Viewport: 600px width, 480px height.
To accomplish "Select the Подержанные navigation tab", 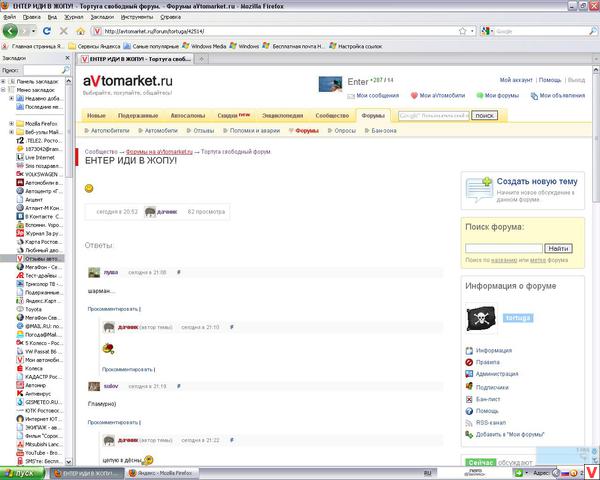I will click(138, 116).
